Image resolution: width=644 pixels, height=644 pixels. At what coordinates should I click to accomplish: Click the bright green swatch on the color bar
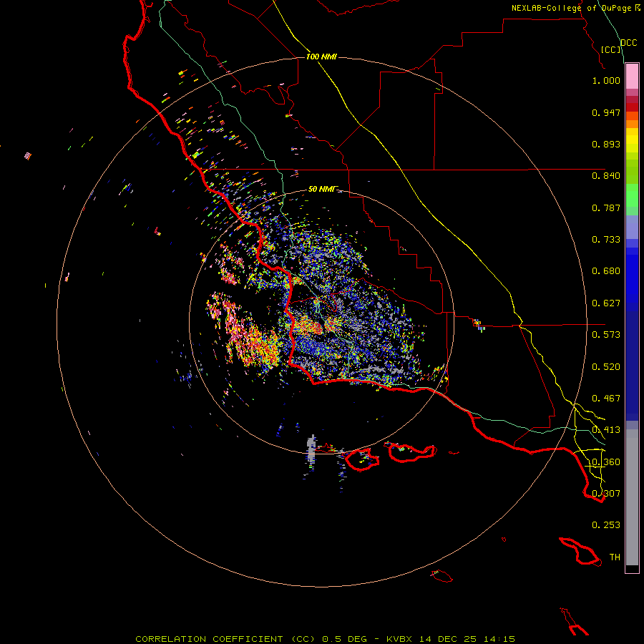[632, 195]
